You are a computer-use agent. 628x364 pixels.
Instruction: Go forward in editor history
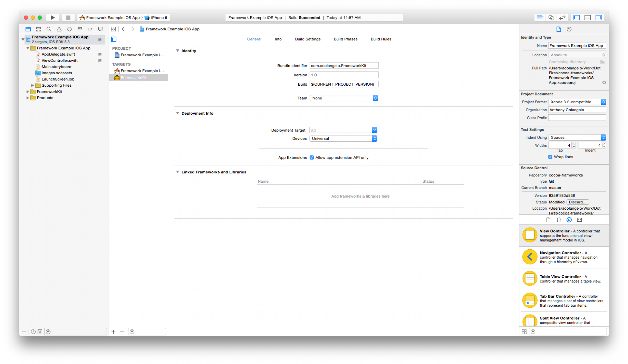(133, 29)
